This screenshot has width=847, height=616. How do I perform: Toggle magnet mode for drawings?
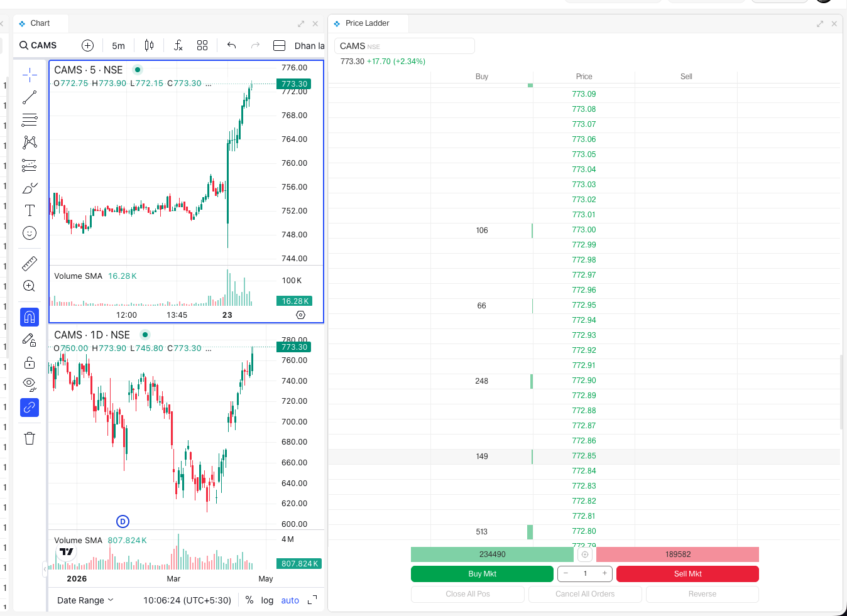(30, 317)
